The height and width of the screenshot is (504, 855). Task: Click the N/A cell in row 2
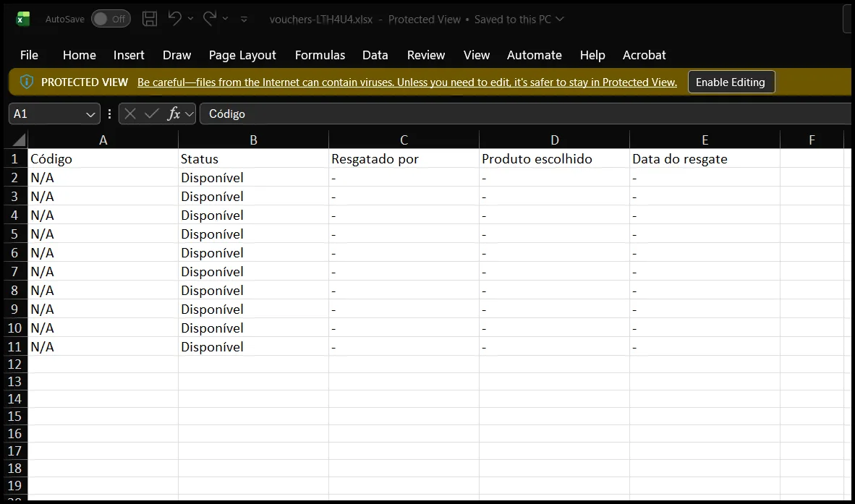(x=103, y=178)
